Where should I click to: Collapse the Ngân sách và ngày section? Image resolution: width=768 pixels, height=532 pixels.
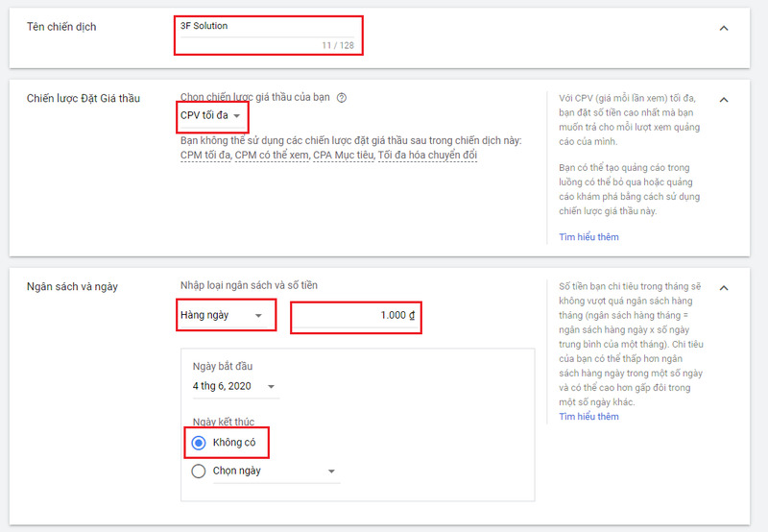pos(724,288)
